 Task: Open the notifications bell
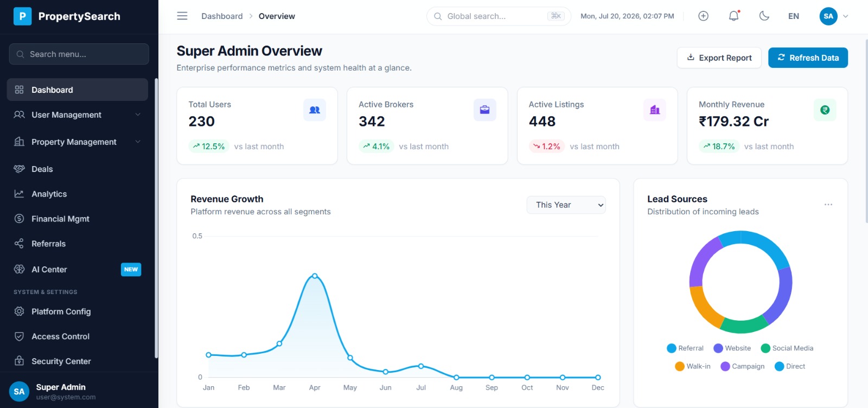point(733,16)
